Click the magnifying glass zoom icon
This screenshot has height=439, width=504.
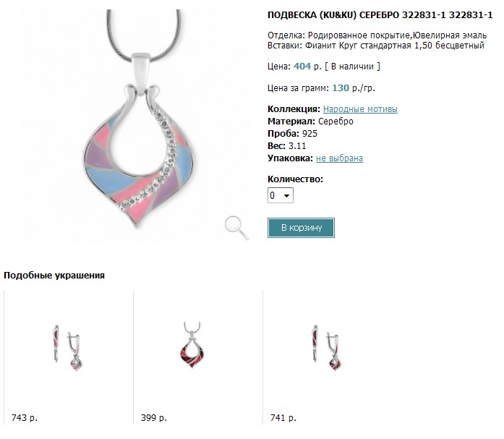pos(236,228)
